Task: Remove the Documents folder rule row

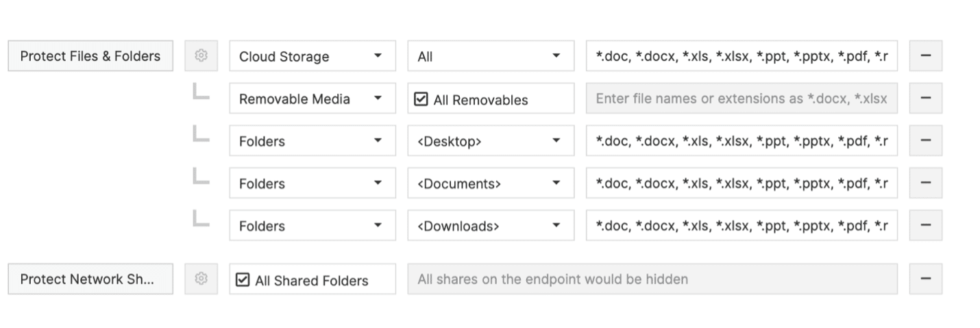Action: point(925,184)
